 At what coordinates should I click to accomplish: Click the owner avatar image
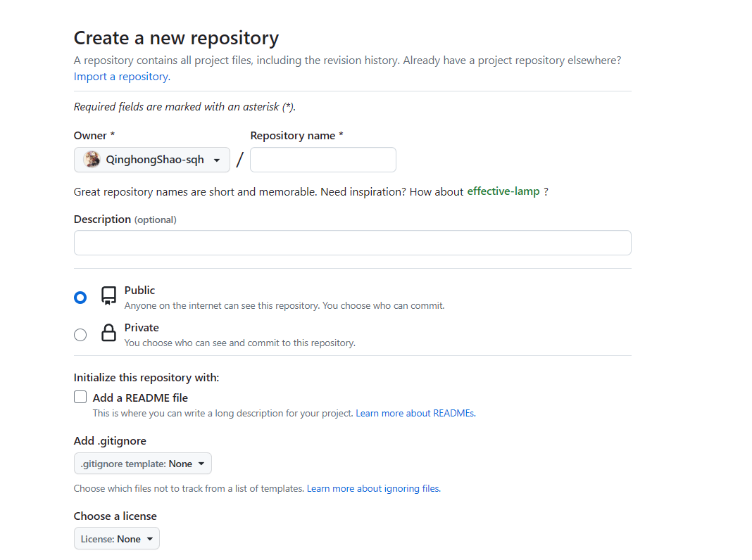tap(92, 160)
